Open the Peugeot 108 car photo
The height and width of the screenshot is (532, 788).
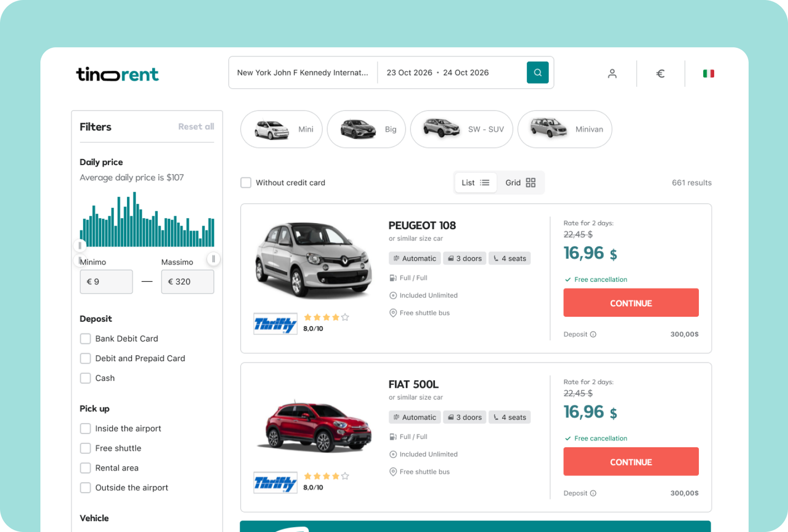pyautogui.click(x=314, y=260)
